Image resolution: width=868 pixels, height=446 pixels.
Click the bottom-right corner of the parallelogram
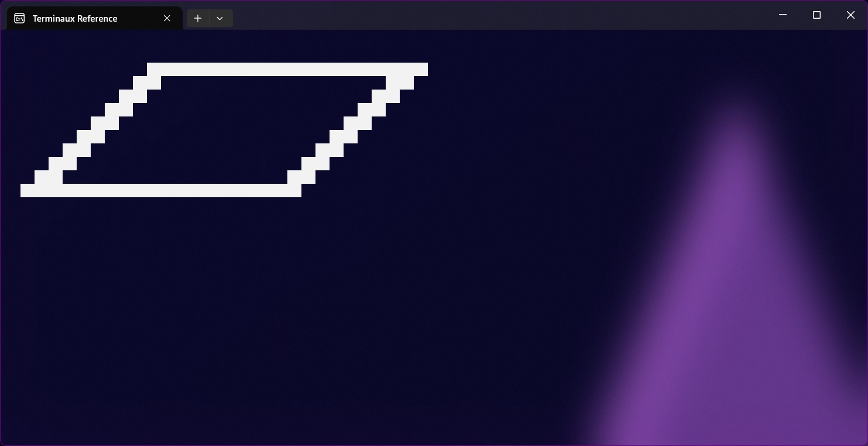coord(294,190)
